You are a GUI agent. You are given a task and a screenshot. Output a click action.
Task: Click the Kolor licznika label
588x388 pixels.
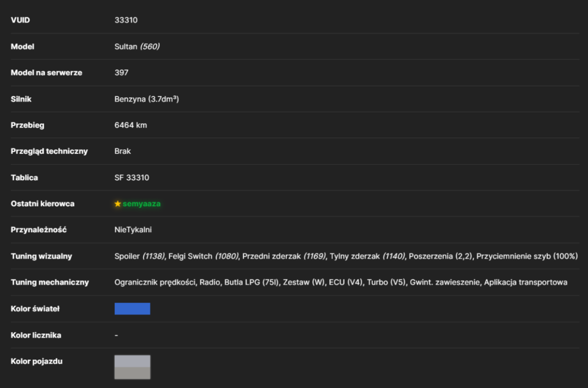coord(36,335)
